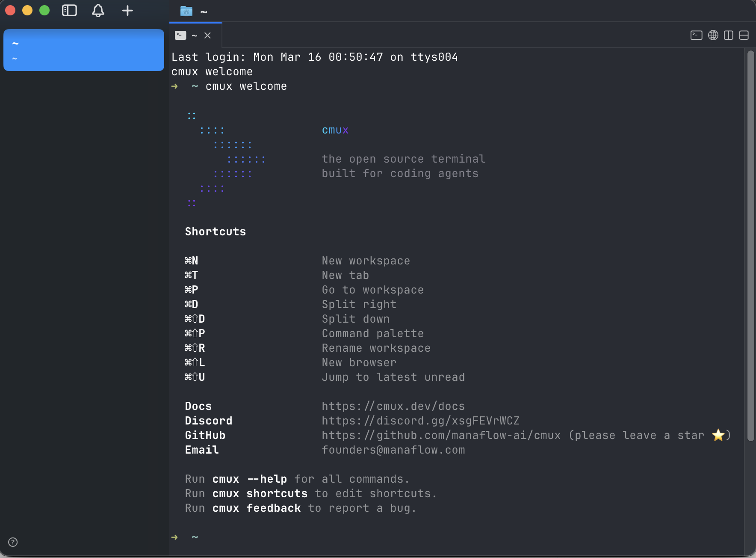Screen dimensions: 756x558
Task: Toggle the sidebar panel icon
Action: tap(69, 11)
